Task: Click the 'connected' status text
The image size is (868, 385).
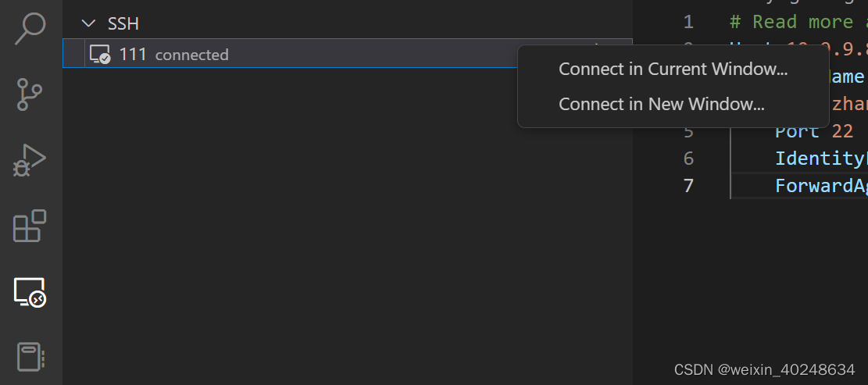Action: click(192, 55)
